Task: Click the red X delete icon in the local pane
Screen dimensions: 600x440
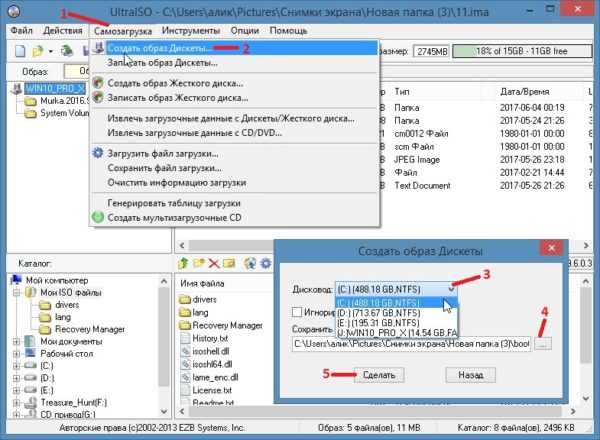Action: point(213,263)
